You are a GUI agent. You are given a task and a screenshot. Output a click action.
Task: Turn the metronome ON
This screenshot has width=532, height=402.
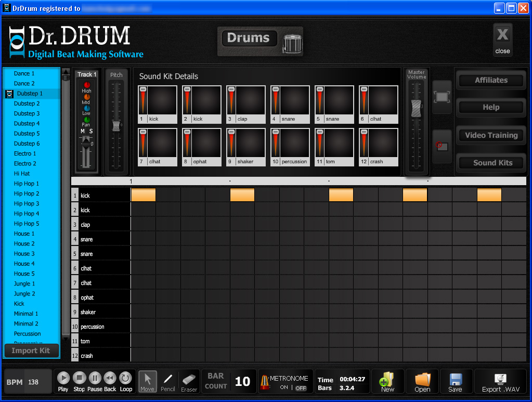[x=284, y=387]
